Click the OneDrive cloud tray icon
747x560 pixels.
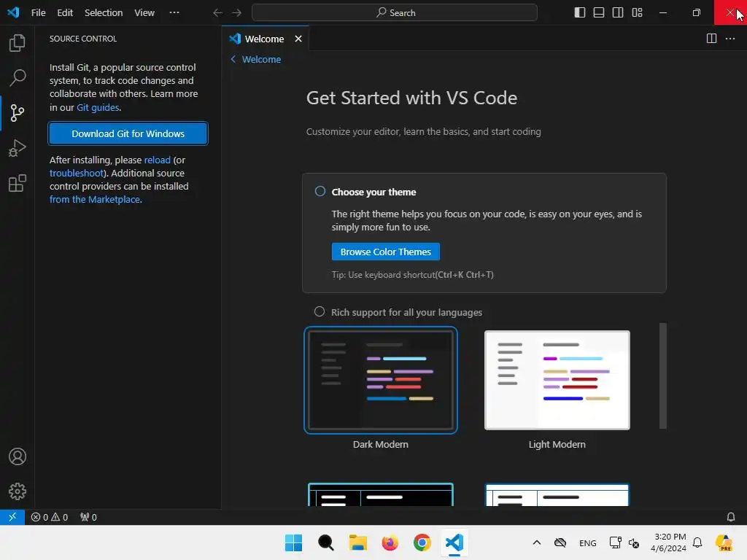pos(561,542)
